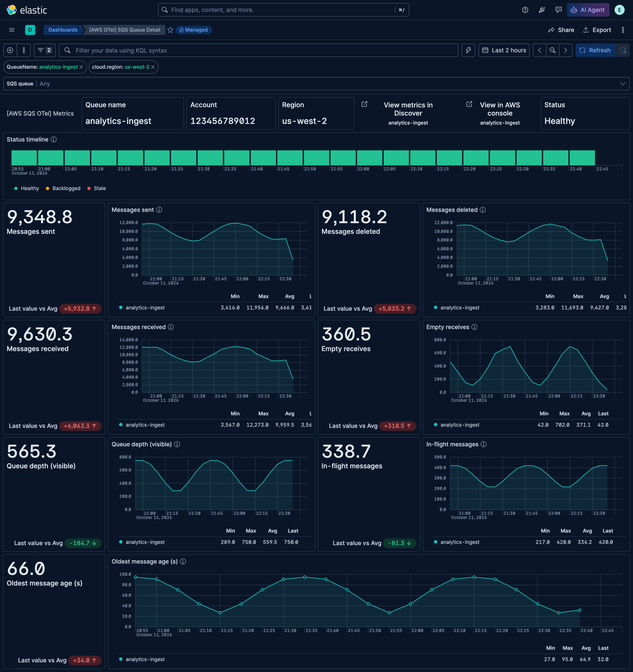Open the query language lightning icon

pyautogui.click(x=468, y=50)
